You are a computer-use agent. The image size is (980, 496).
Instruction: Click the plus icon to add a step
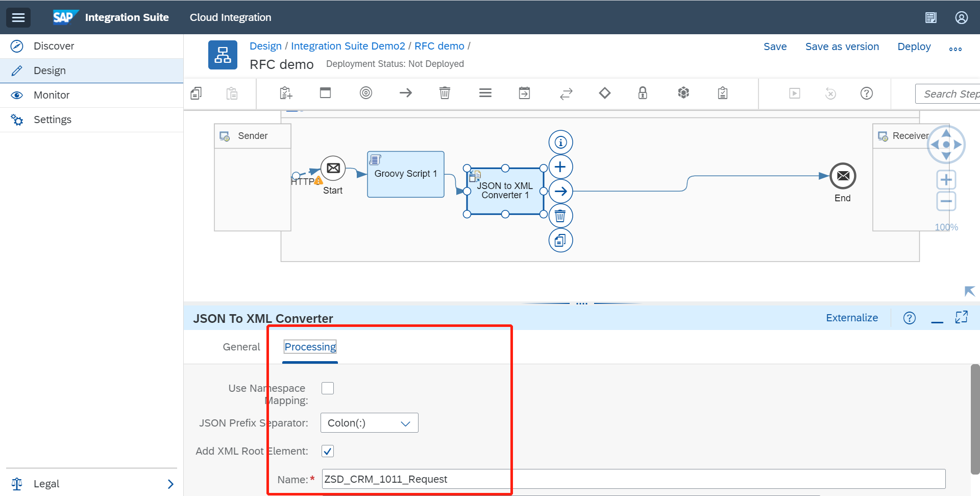click(560, 167)
